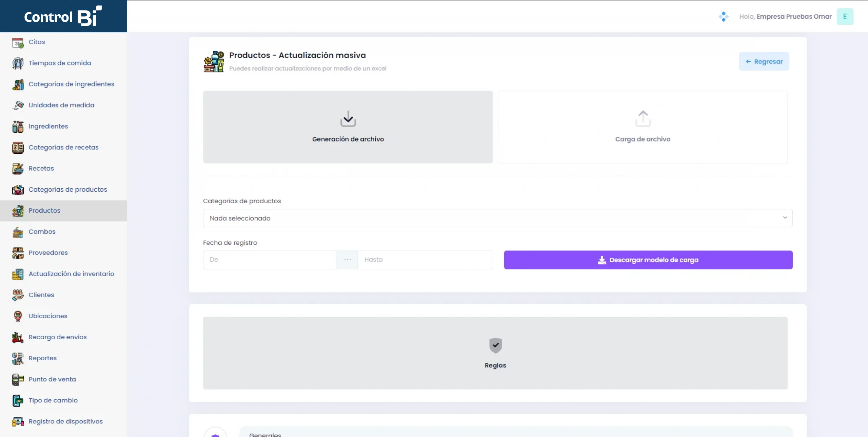The height and width of the screenshot is (437, 868).
Task: Open the Reglas panel
Action: point(495,353)
